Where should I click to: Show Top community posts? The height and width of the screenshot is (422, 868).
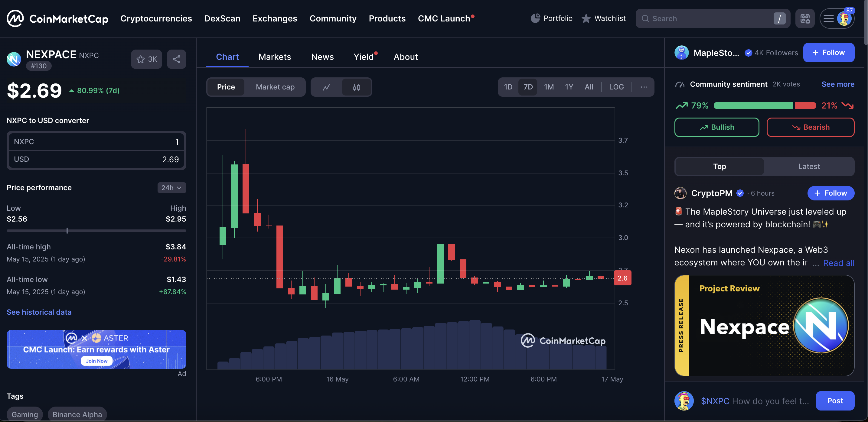[720, 167]
